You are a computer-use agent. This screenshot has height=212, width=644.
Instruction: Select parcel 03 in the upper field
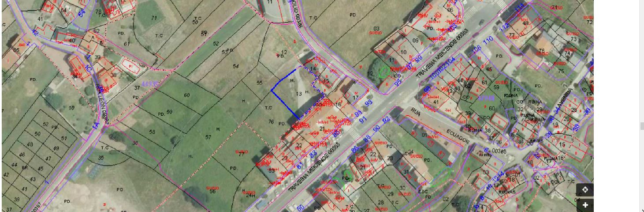[x=376, y=29]
